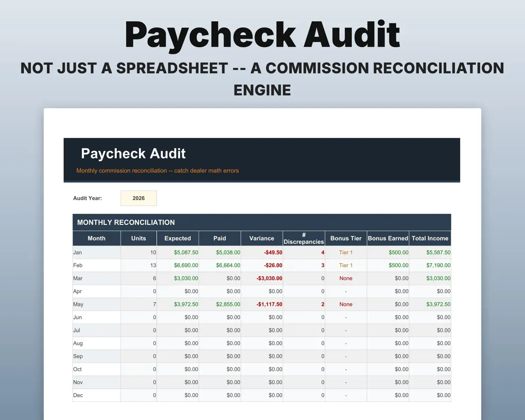Screen dimensions: 525x420
Task: Select the Total Income column header
Action: (x=430, y=238)
